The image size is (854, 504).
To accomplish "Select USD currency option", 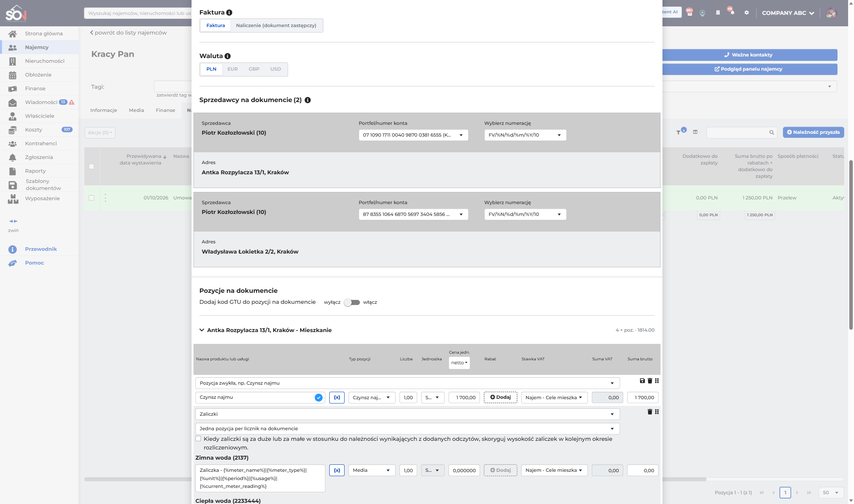I will click(x=276, y=69).
